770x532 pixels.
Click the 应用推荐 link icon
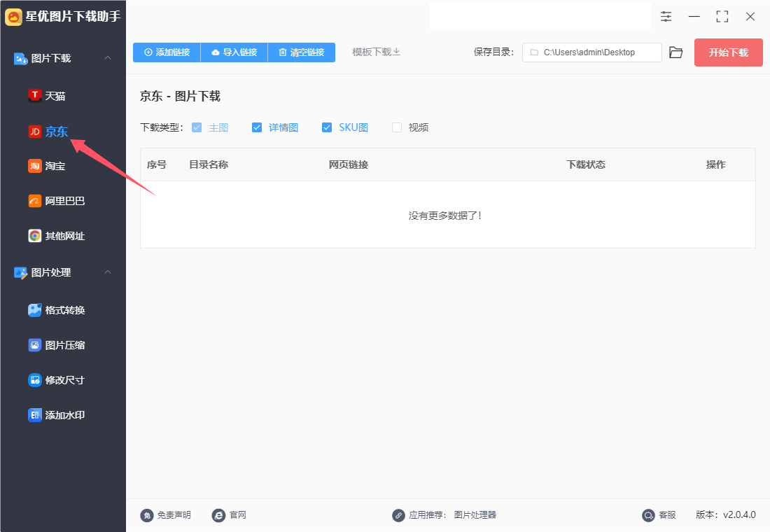point(398,514)
